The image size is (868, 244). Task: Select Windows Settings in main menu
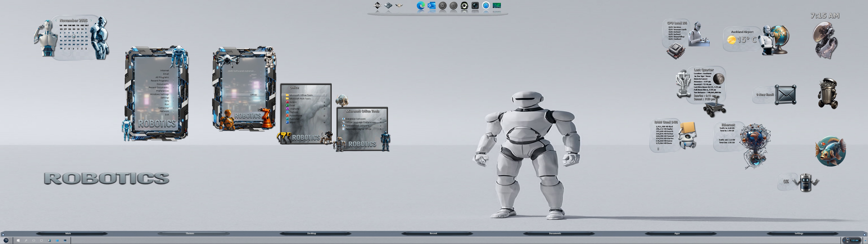(x=159, y=94)
